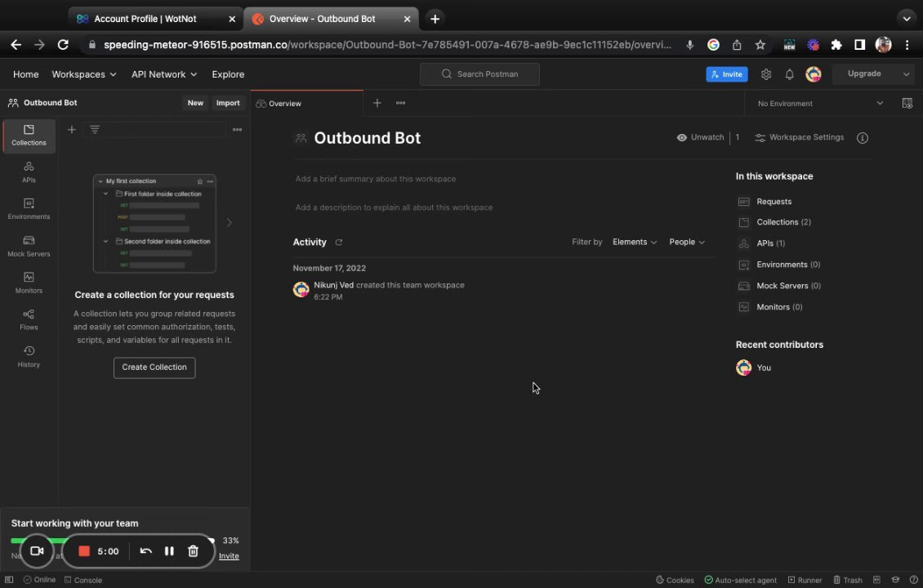Open the No Environment selector
This screenshot has height=588, width=923.
click(821, 103)
